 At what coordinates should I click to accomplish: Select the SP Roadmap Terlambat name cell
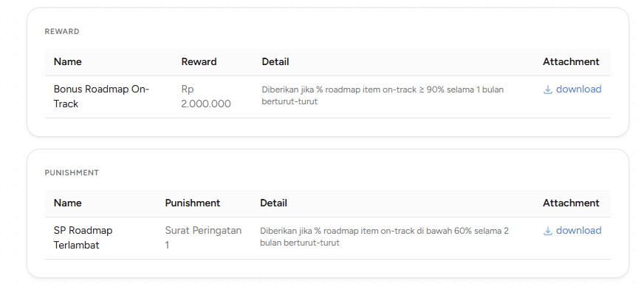pyautogui.click(x=83, y=238)
